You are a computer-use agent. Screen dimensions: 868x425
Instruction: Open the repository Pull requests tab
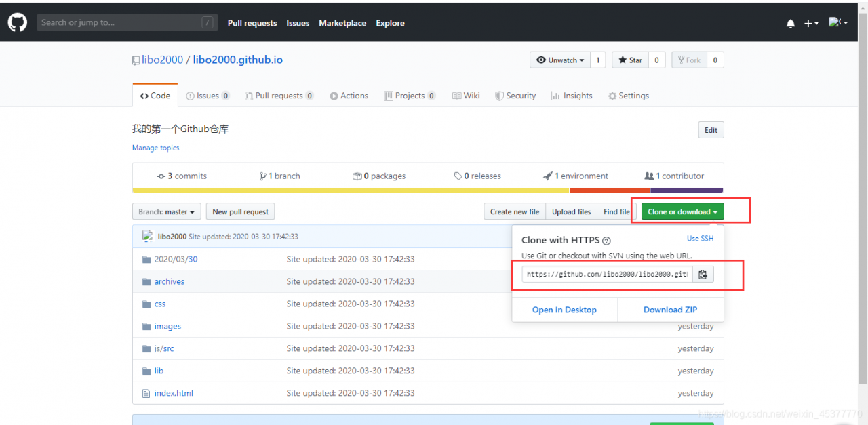(x=279, y=96)
